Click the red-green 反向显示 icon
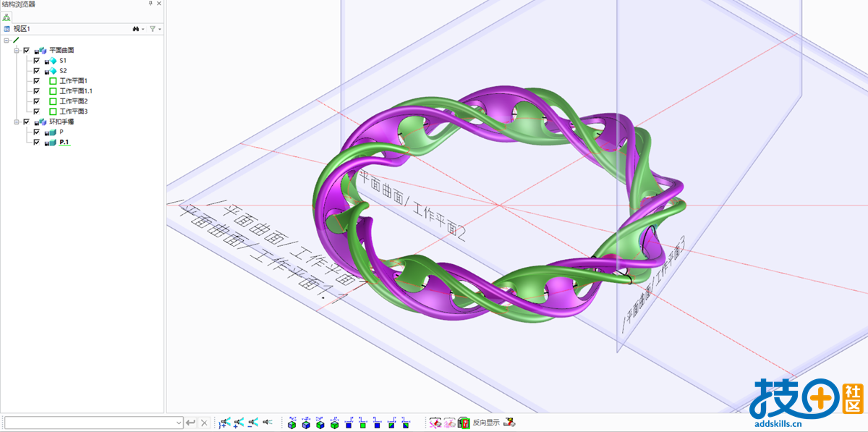The width and height of the screenshot is (868, 432). tap(464, 422)
